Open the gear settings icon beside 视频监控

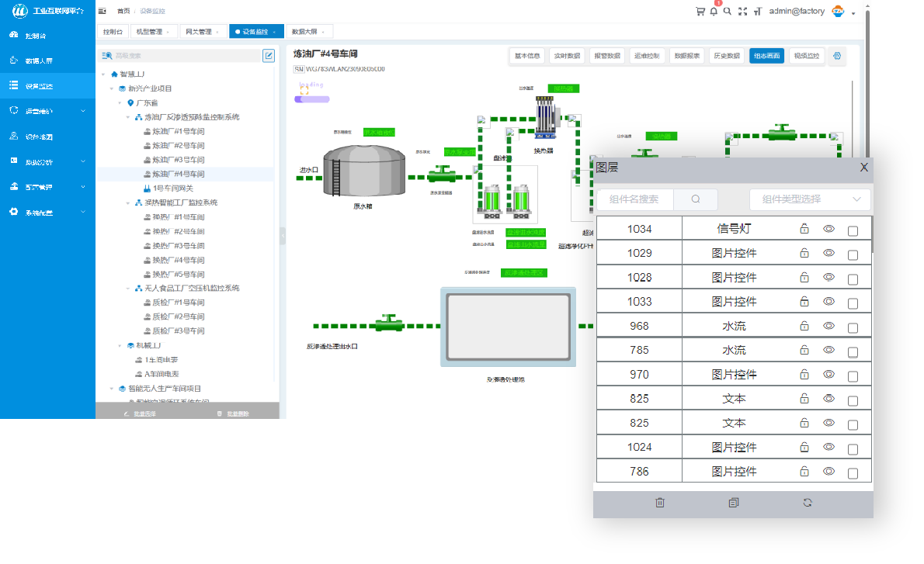(836, 56)
